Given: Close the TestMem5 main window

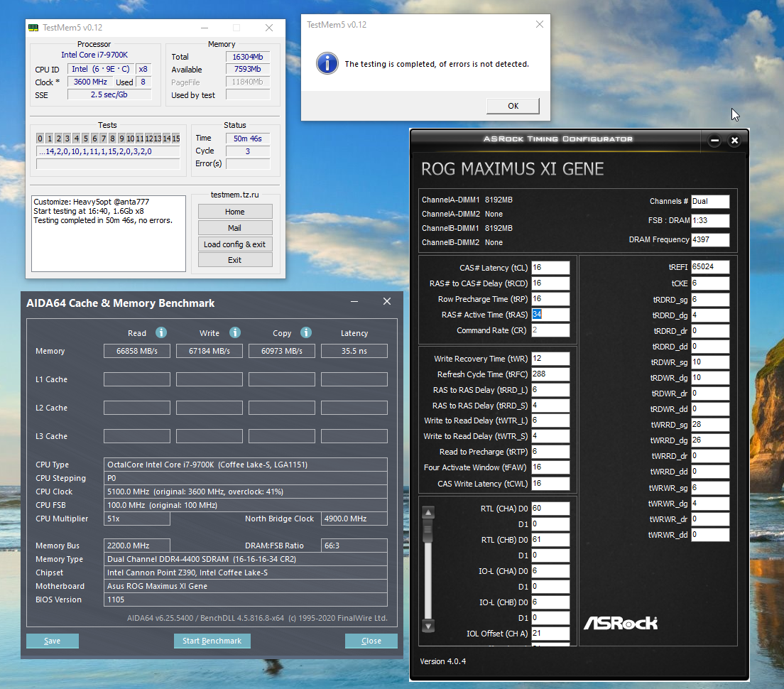Looking at the screenshot, I should tap(269, 28).
